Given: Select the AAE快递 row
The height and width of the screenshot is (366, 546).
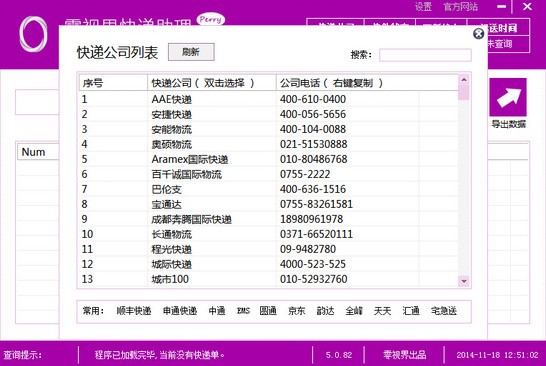Looking at the screenshot, I should point(268,99).
